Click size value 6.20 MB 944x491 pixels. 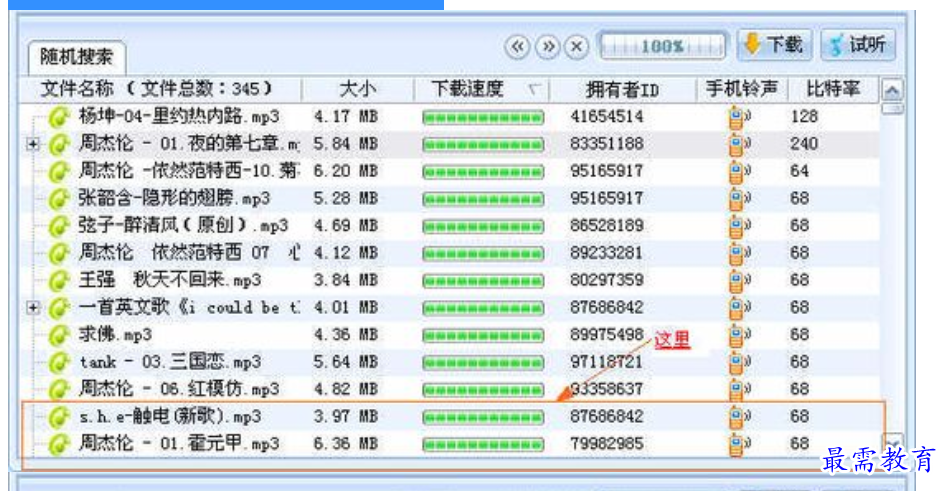pyautogui.click(x=346, y=171)
